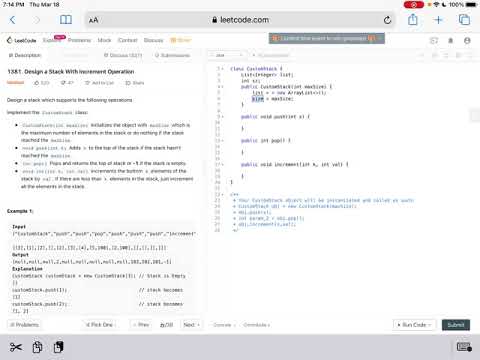
Task: Switch to the problem Discuss tab
Action: tap(123, 55)
